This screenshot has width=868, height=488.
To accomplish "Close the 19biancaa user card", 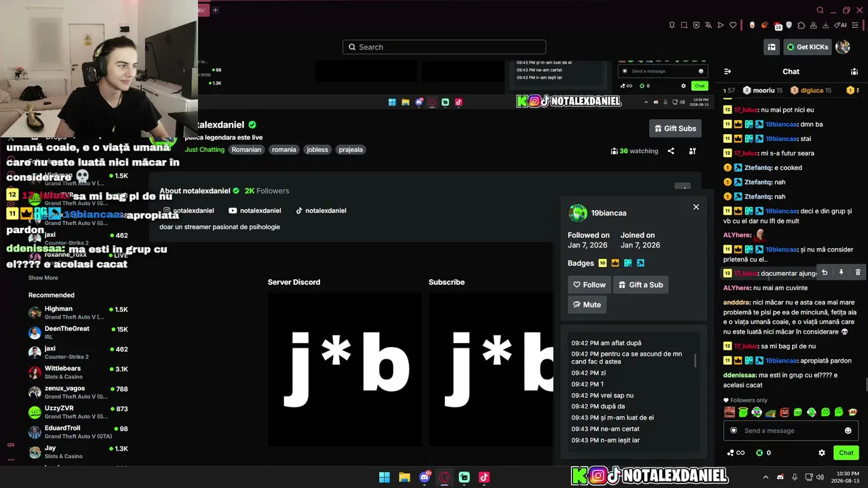I will (696, 207).
